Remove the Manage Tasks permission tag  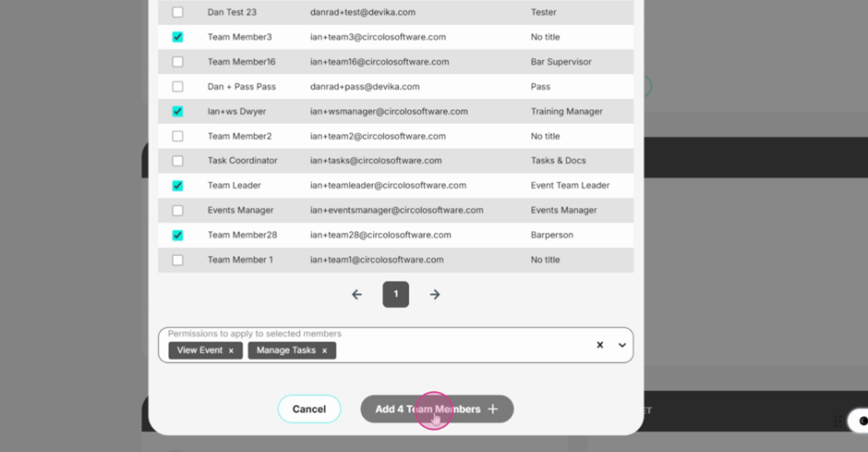[324, 351]
